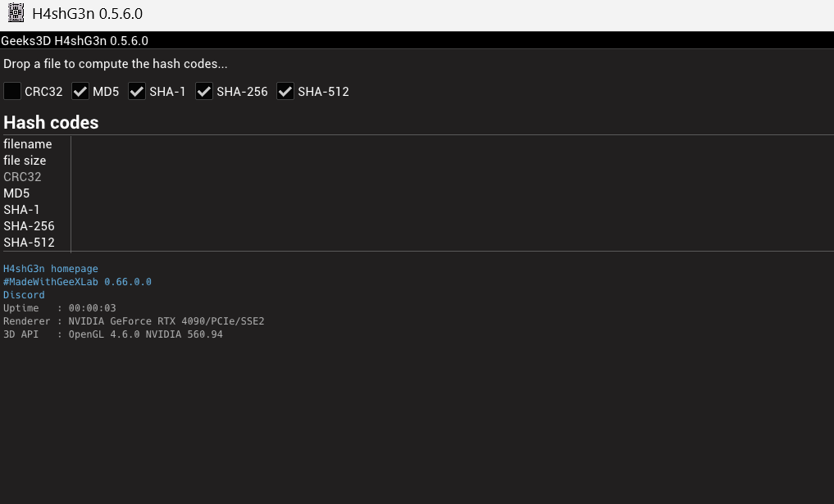The width and height of the screenshot is (834, 504).
Task: Click the SHA-256 row in hash table
Action: [x=29, y=226]
